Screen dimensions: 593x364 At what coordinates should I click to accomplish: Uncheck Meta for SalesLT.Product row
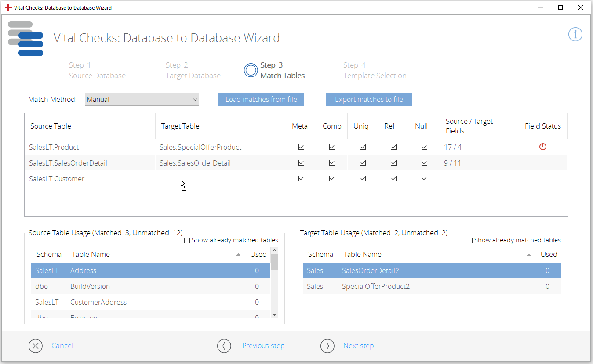(x=301, y=147)
